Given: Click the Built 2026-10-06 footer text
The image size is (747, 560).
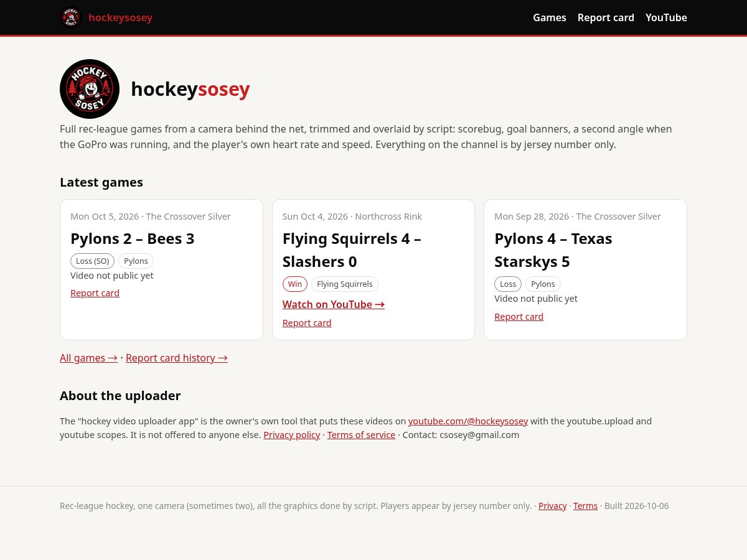Looking at the screenshot, I should (x=637, y=506).
